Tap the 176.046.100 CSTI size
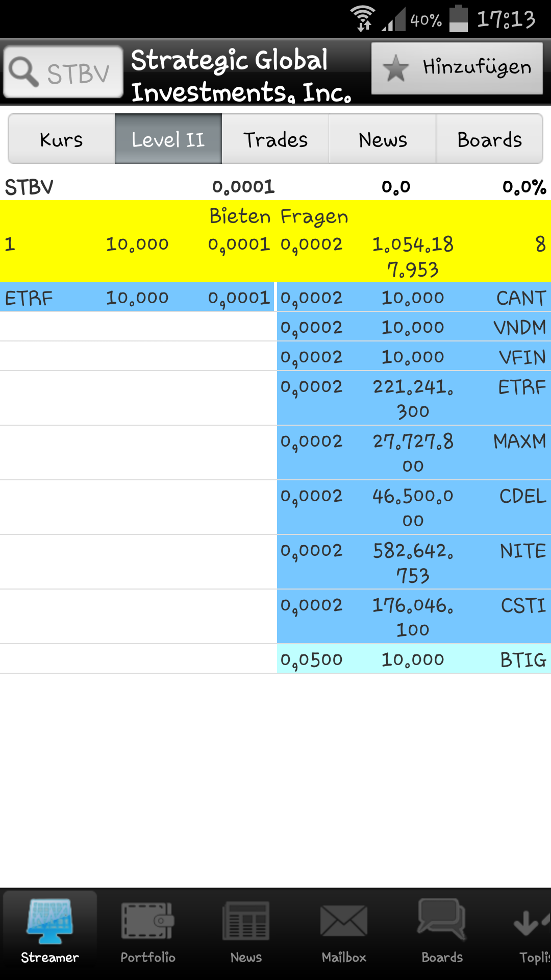This screenshot has height=980, width=551. (413, 618)
